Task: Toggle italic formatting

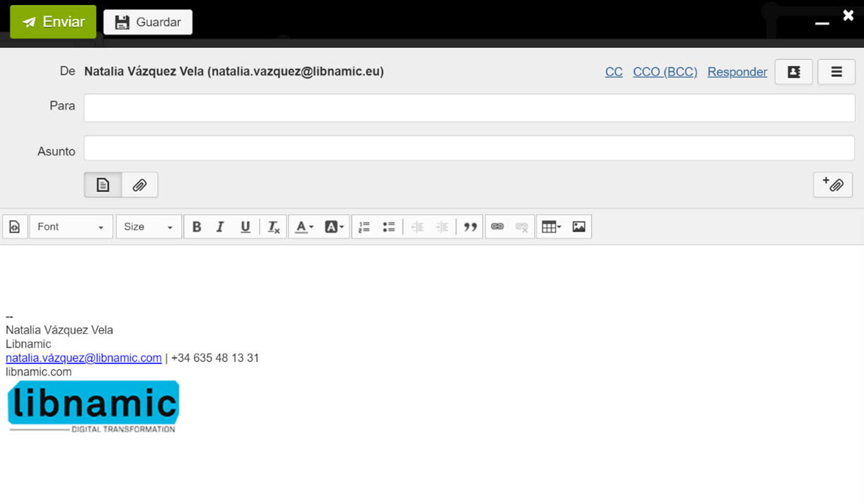Action: [220, 227]
